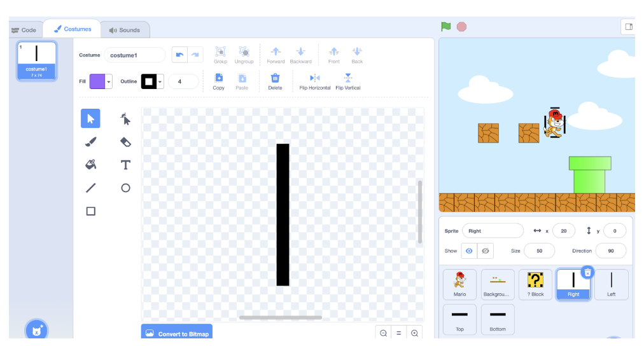Edit the x position field
Viewport: 644px width, 346px height.
(564, 231)
